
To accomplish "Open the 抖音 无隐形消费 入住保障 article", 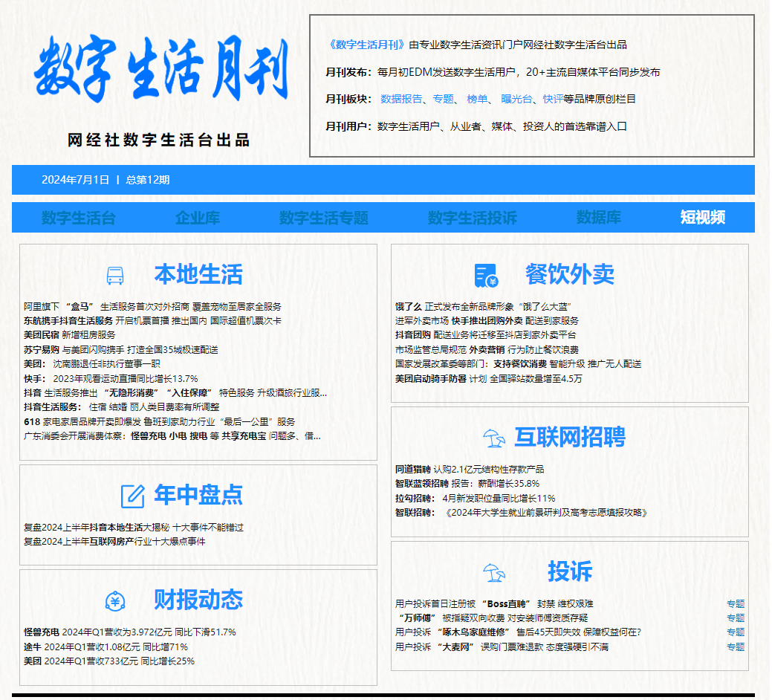I will [175, 393].
